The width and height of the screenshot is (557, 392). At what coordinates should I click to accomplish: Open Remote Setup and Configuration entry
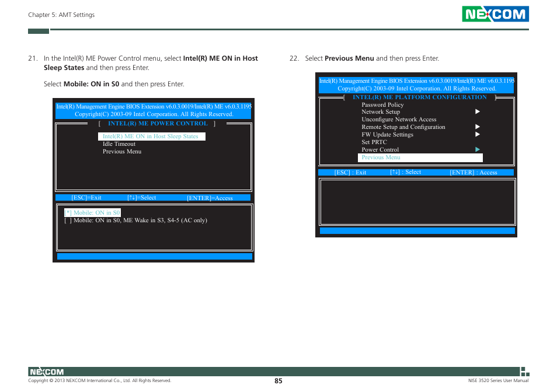click(403, 127)
